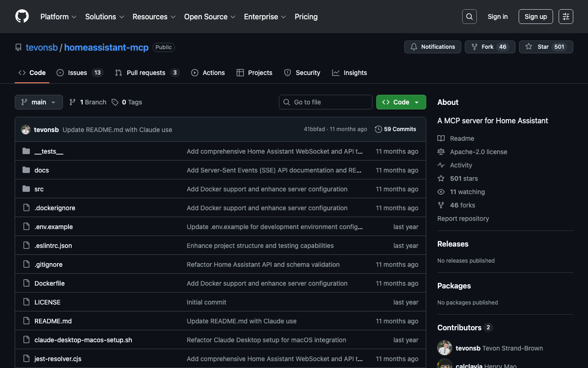588x368 pixels.
Task: Switch to the Issues tab
Action: (x=79, y=73)
